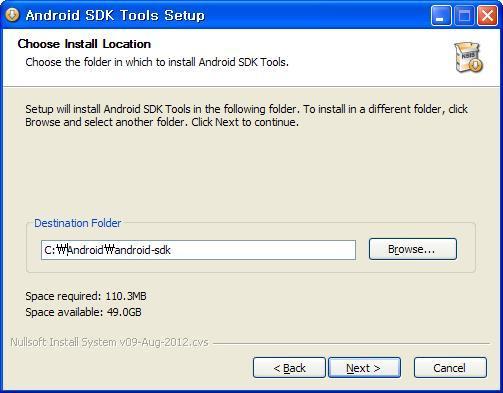Click the NSIS package icon in header
The height and width of the screenshot is (393, 503).
tap(469, 57)
